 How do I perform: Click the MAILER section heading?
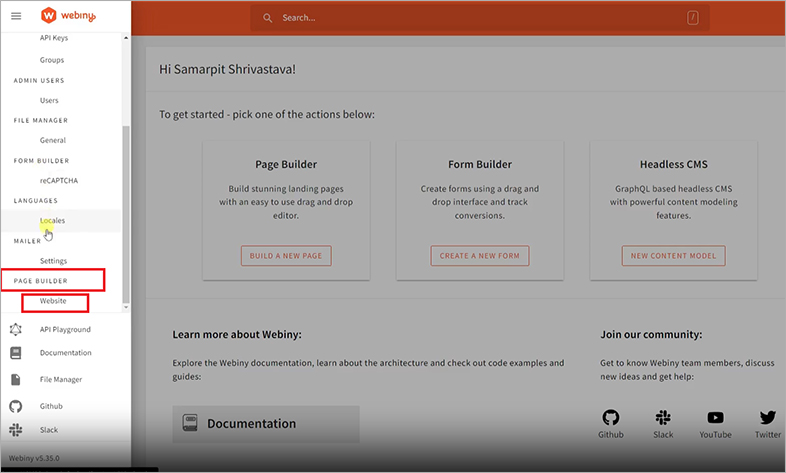[27, 241]
